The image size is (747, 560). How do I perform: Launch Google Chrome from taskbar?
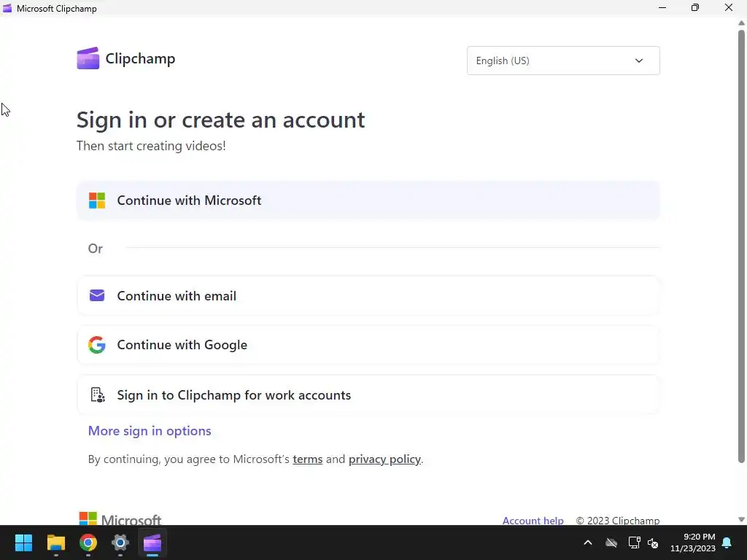[88, 542]
